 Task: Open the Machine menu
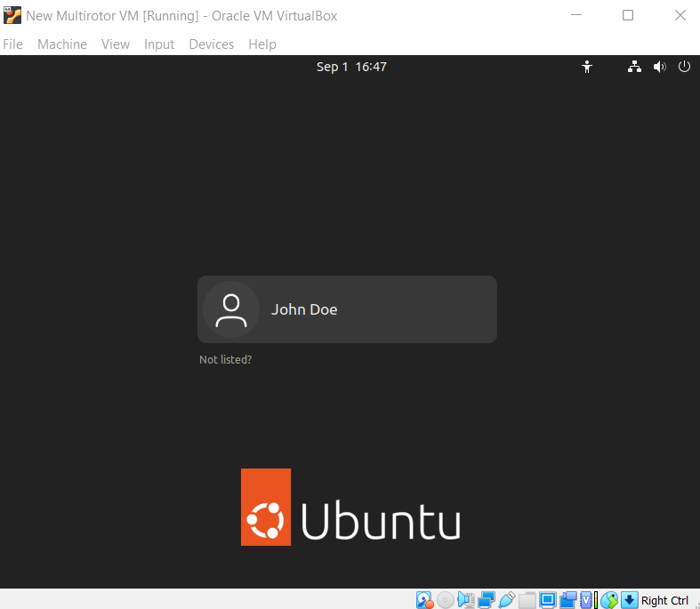click(62, 44)
